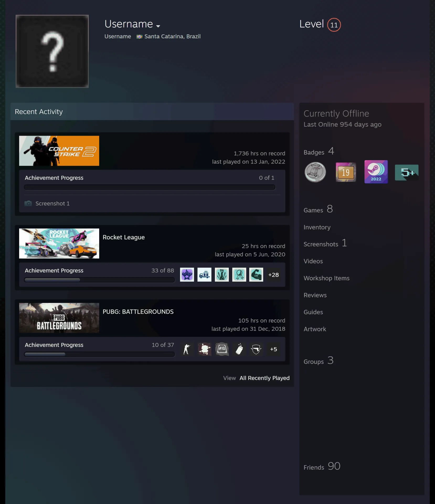
Task: Open the Inventory link
Action: pyautogui.click(x=317, y=227)
